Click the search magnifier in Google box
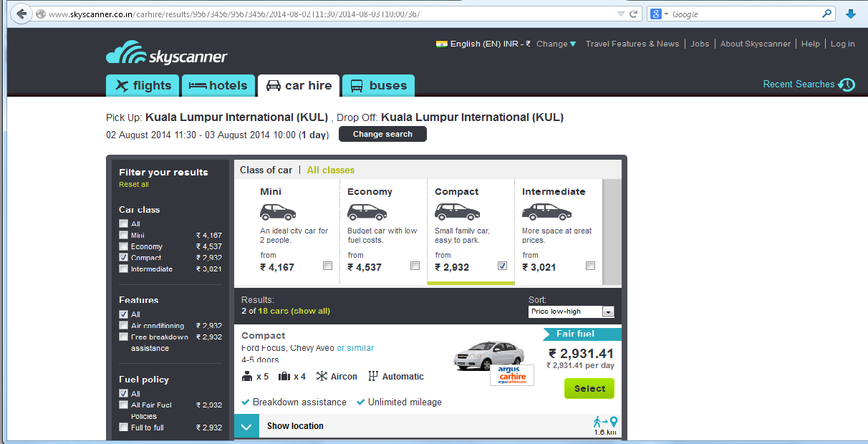The width and height of the screenshot is (868, 444). click(x=827, y=14)
